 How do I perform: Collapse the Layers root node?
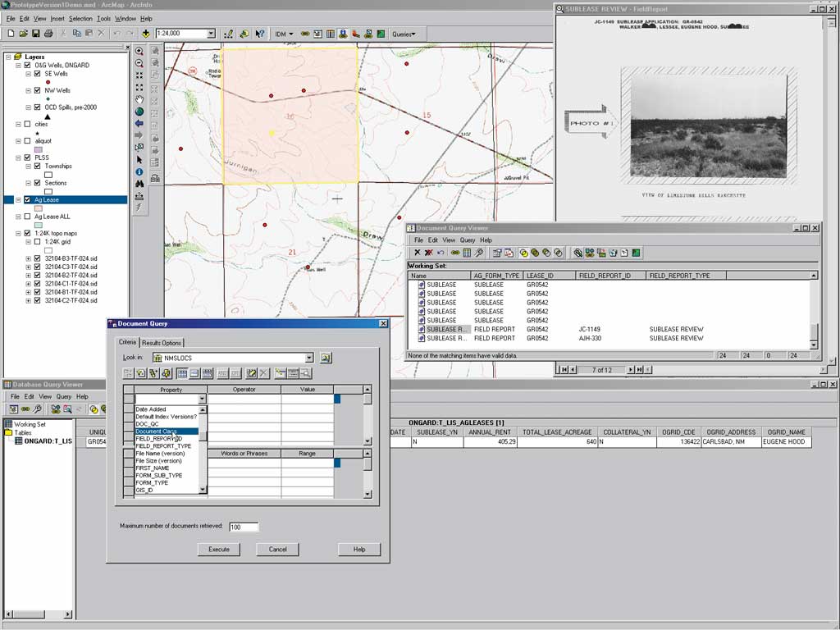click(x=8, y=57)
